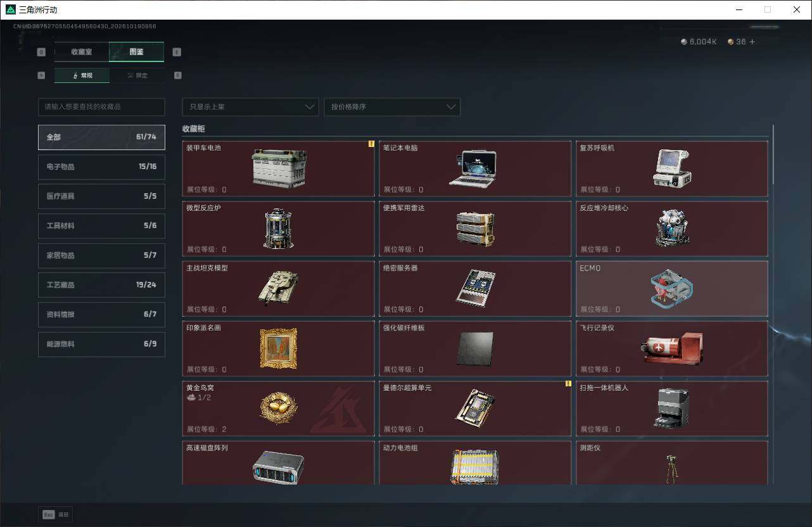Click the 复苏呼吸机 ventilator icon

pyautogui.click(x=672, y=168)
